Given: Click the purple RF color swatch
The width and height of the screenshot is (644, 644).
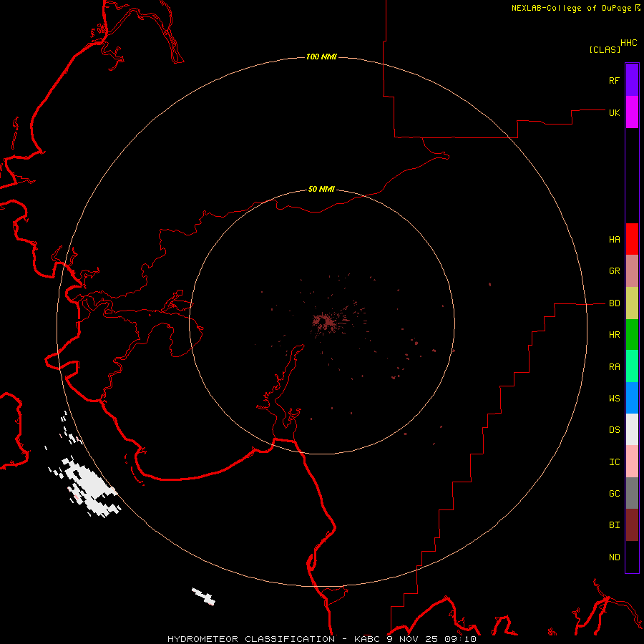Looking at the screenshot, I should pos(632,80).
